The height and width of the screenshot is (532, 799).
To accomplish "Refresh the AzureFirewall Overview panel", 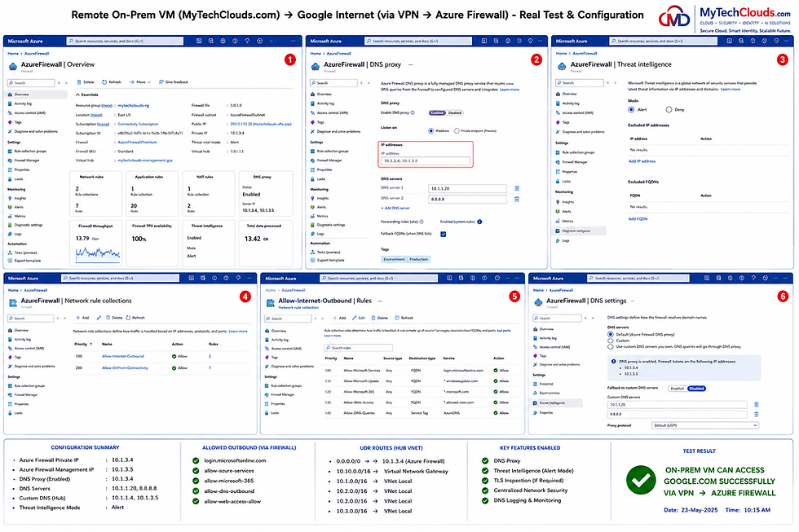I will coord(111,82).
